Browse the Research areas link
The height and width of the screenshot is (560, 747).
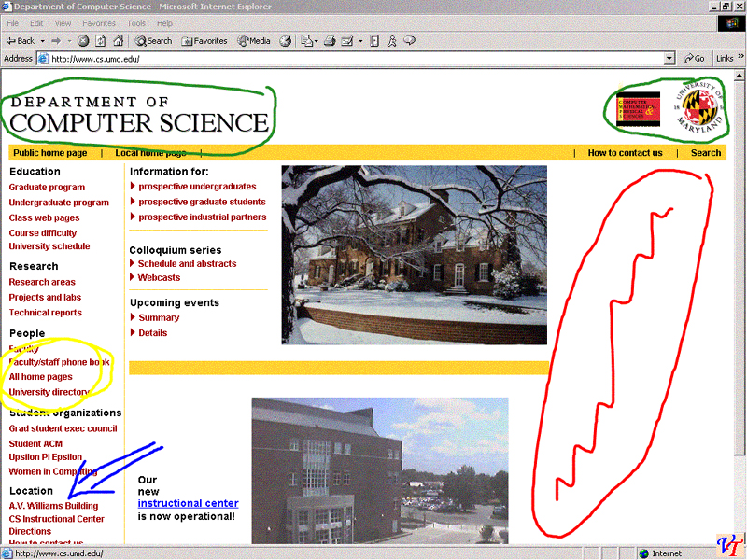(x=42, y=282)
